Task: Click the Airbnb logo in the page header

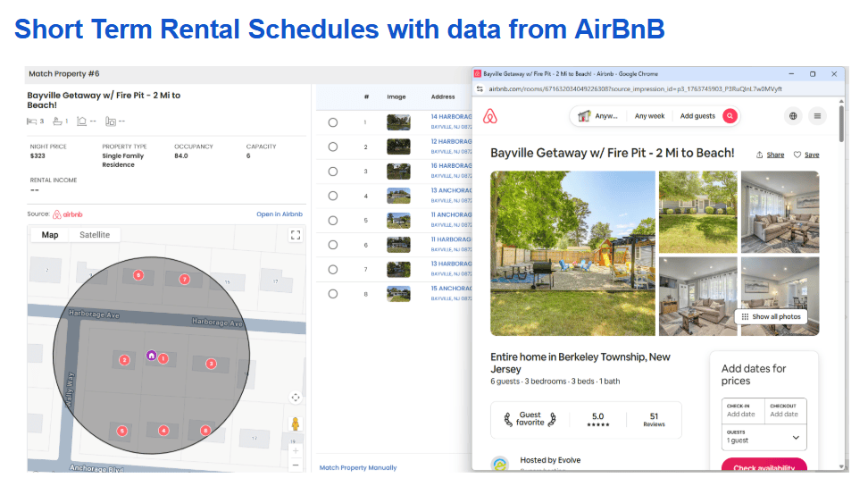Action: (x=489, y=116)
